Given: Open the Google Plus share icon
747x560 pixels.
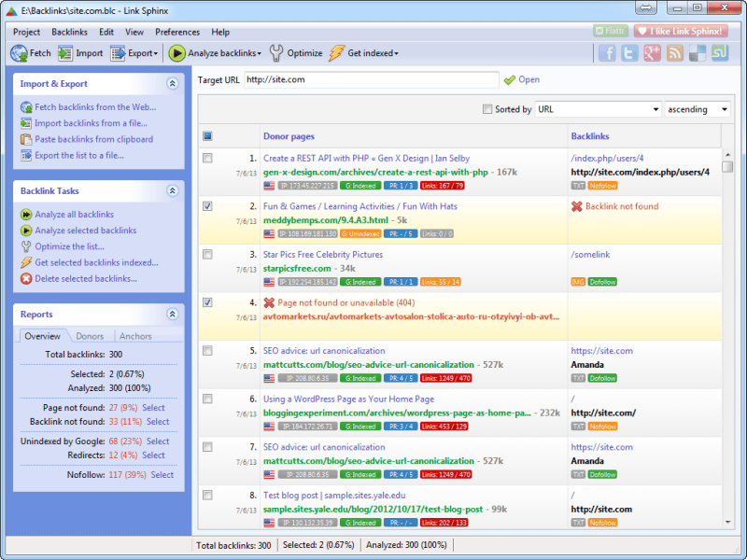Looking at the screenshot, I should click(x=652, y=53).
